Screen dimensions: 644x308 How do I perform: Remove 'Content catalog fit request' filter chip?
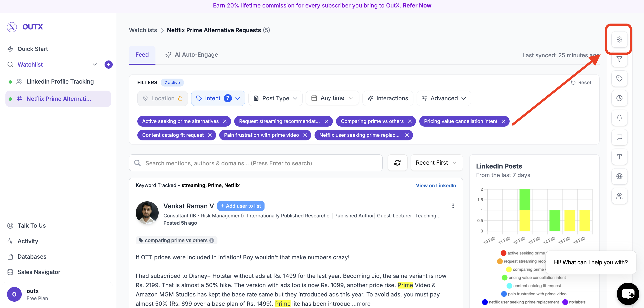[210, 135]
